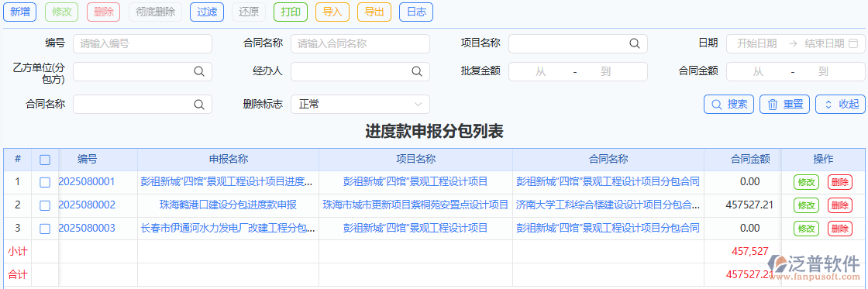Check the row 2025080002 checkbox

pyautogui.click(x=46, y=205)
